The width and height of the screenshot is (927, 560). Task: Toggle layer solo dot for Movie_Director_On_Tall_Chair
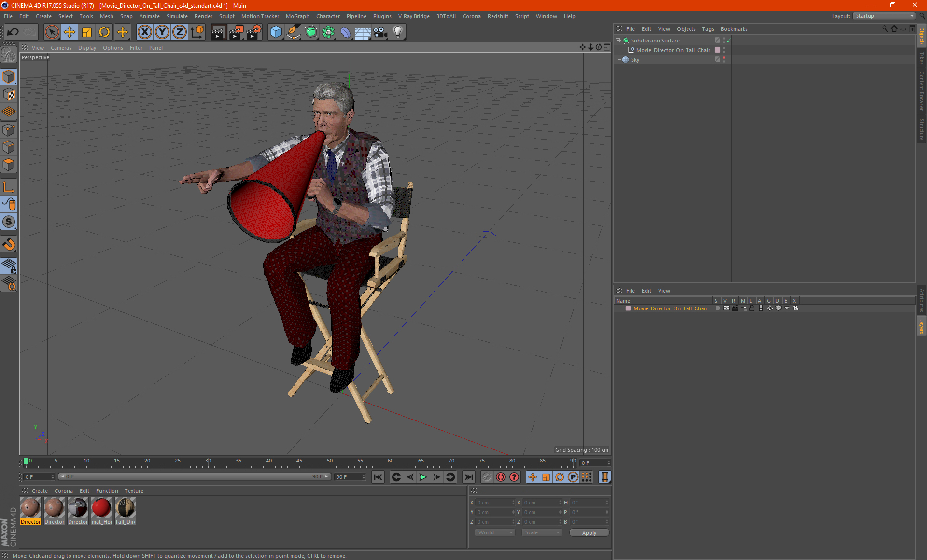[717, 308]
